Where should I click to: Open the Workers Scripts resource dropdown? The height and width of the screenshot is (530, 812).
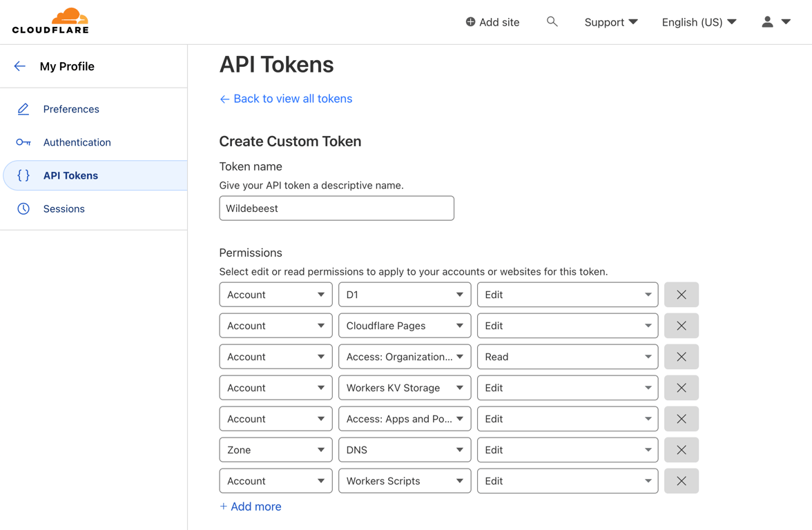tap(405, 481)
